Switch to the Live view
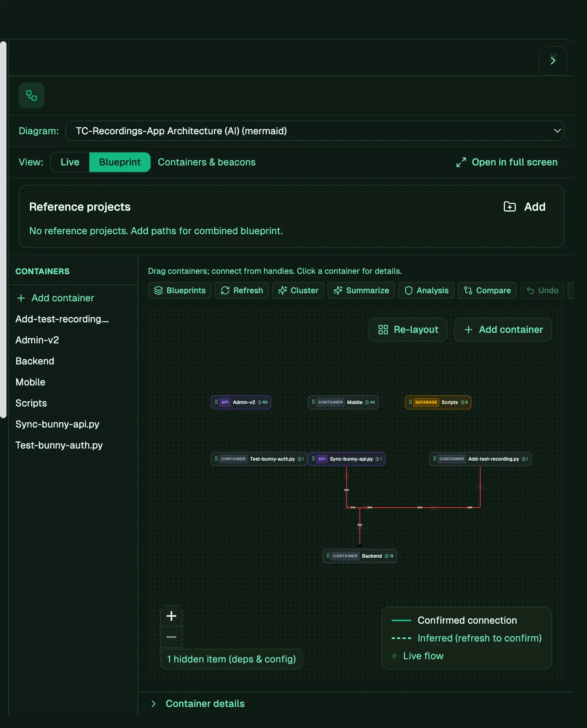This screenshot has width=587, height=728. [70, 162]
